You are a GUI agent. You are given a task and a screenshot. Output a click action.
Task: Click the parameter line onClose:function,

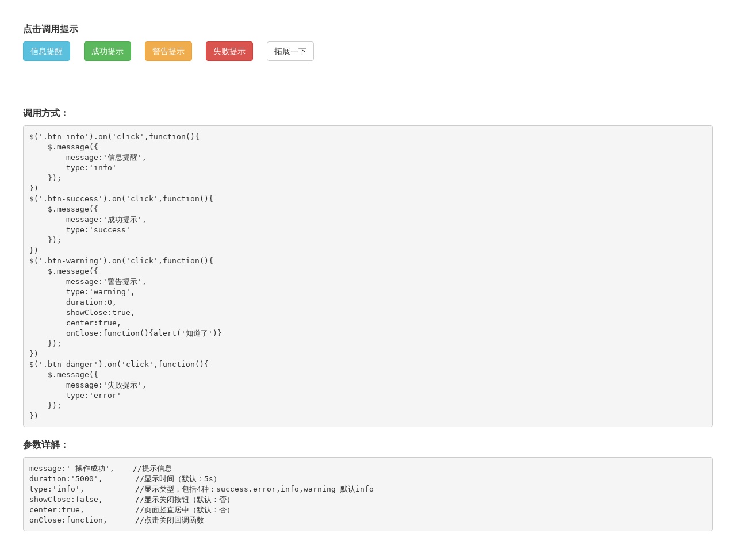68,520
